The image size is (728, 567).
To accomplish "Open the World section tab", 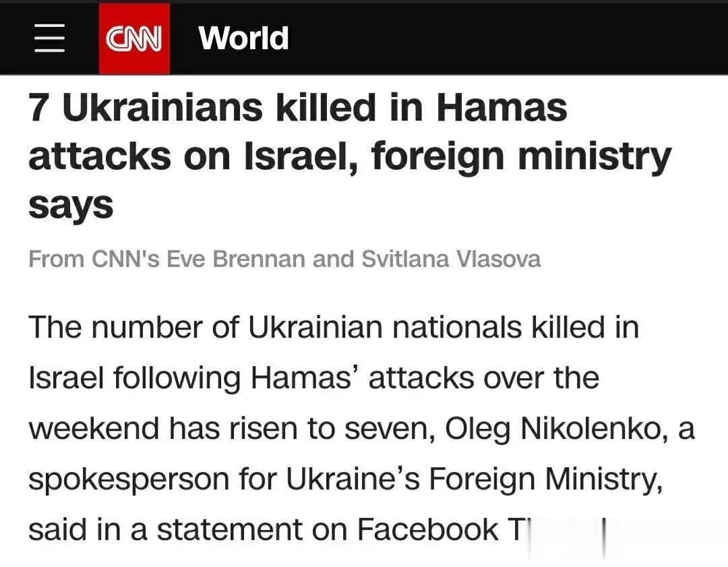I will coord(243,38).
